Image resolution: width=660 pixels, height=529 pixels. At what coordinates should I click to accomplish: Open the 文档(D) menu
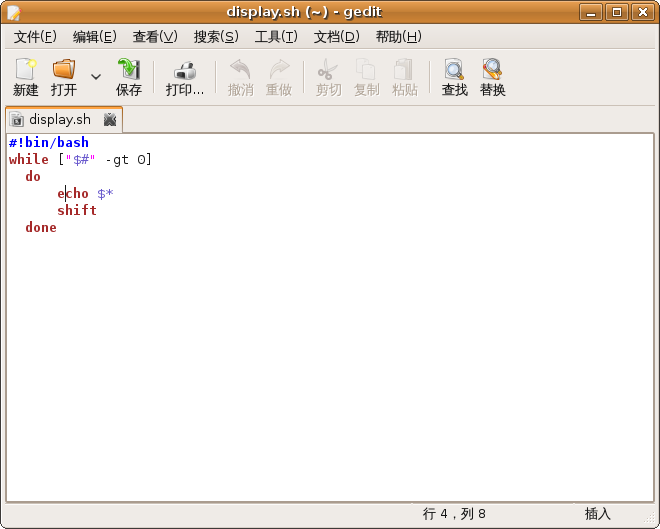pyautogui.click(x=336, y=37)
